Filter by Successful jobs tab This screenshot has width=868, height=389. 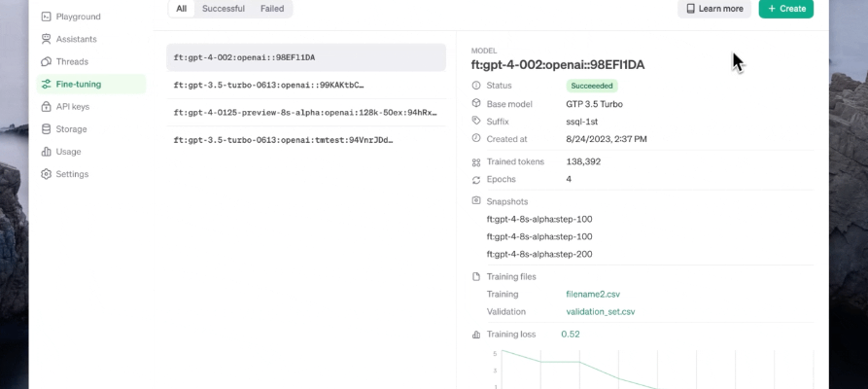[x=224, y=9]
